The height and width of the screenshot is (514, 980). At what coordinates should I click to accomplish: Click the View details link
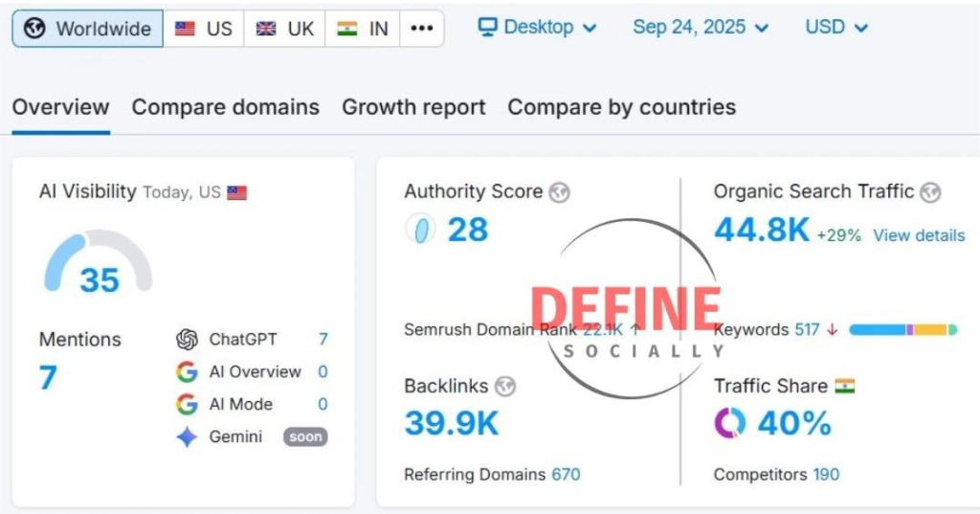919,235
